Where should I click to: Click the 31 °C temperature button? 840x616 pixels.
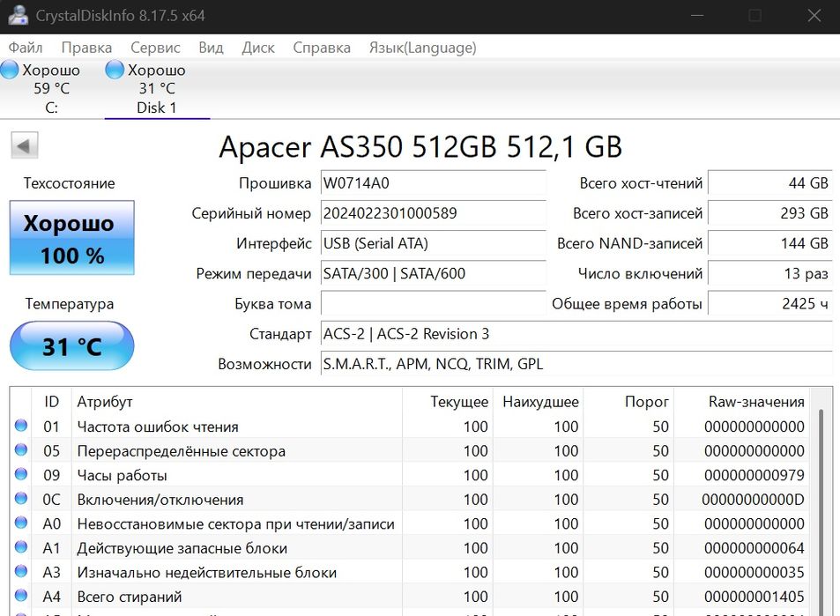click(71, 346)
